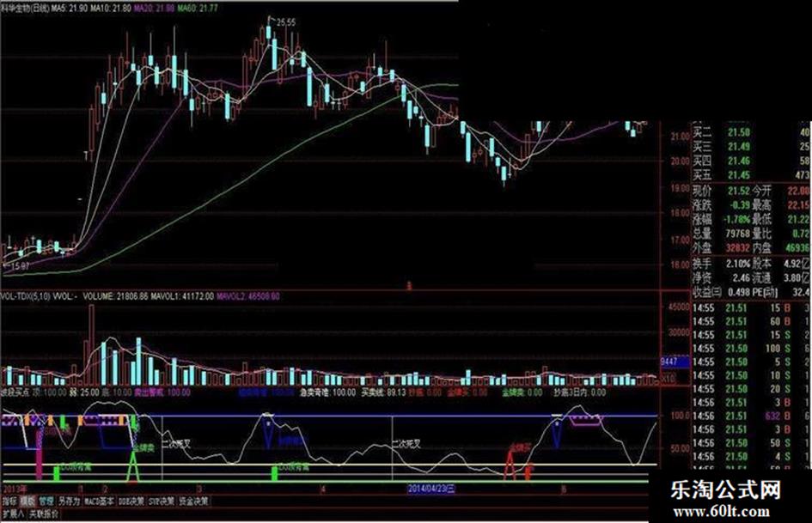Click the 最低 value 21.22
Viewport: 812px width, 523px height.
pyautogui.click(x=798, y=220)
